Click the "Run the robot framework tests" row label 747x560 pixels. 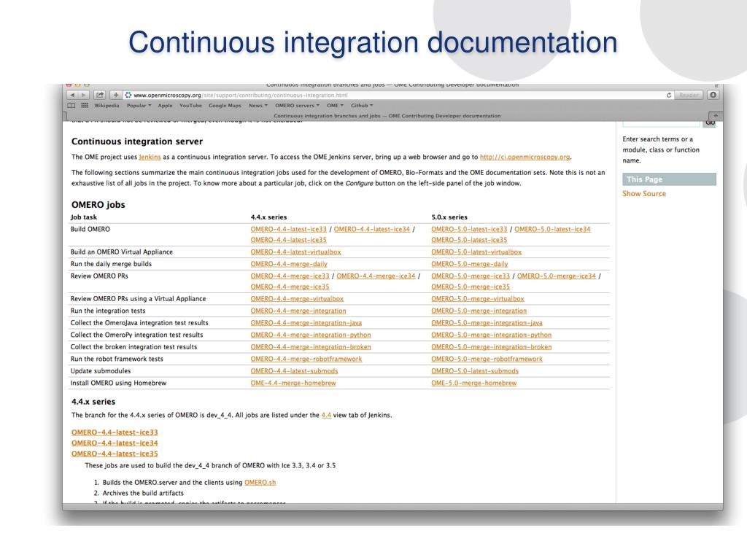click(x=117, y=359)
